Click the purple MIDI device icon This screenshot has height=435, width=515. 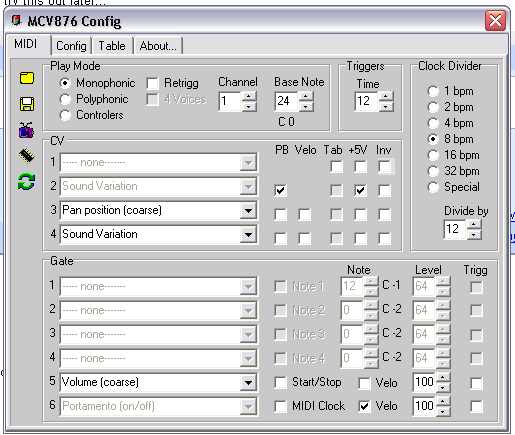tap(26, 130)
